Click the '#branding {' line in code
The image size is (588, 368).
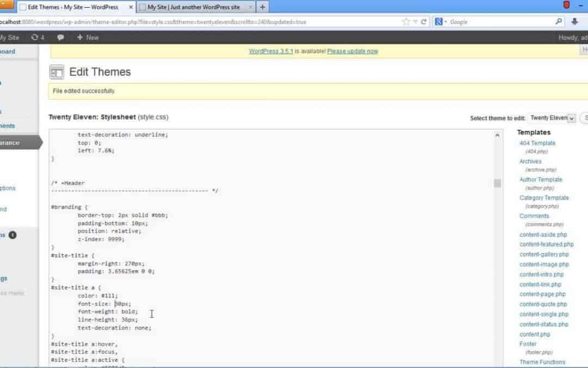[69, 207]
